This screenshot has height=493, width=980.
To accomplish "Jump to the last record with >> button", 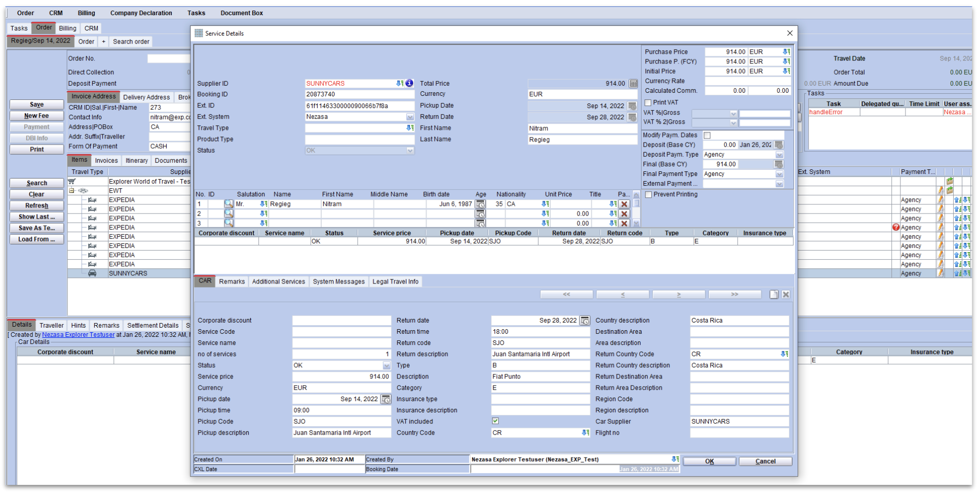I will [735, 294].
